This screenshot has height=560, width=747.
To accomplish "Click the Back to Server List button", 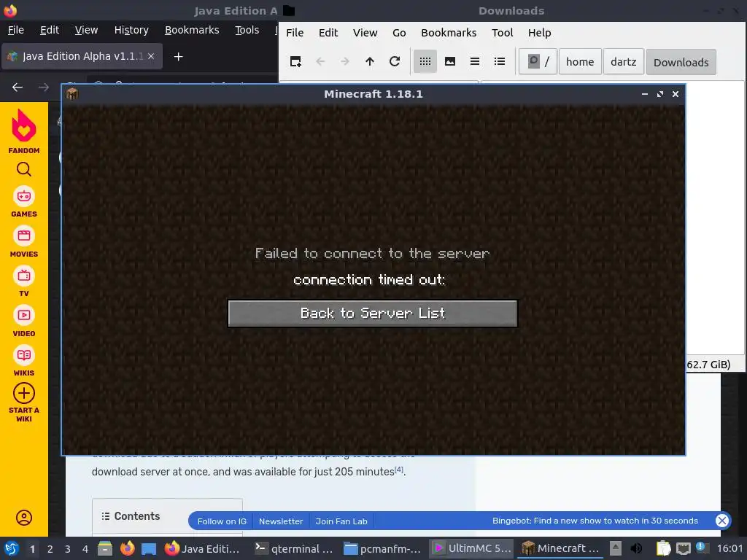I will tap(373, 314).
